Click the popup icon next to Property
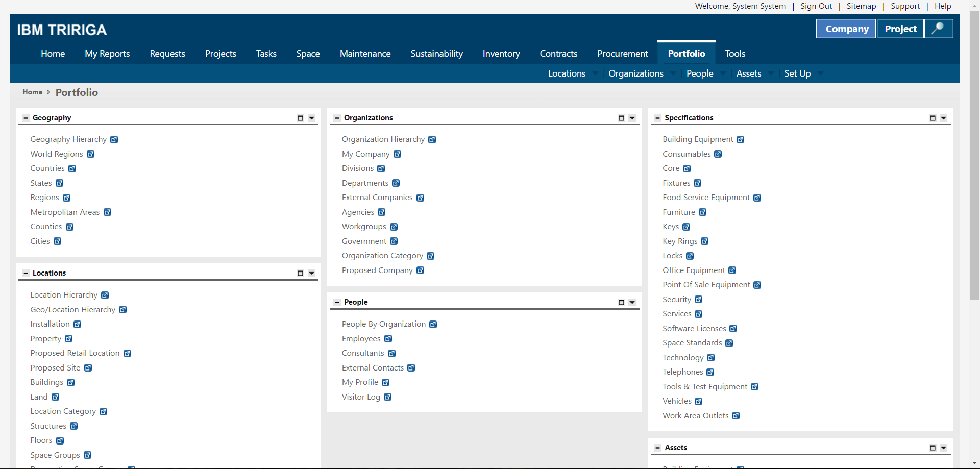Screen dimensions: 980x469 [69, 339]
